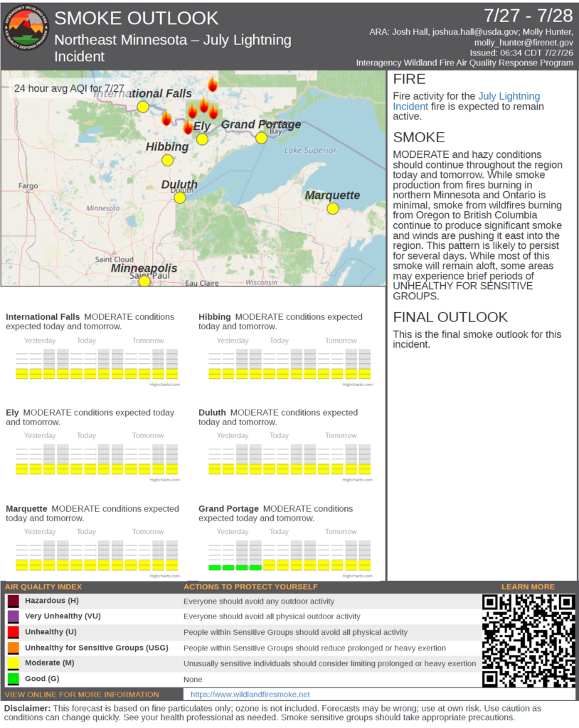Click the Ely AQI bar chart
The width and height of the screenshot is (579, 728).
point(97,459)
